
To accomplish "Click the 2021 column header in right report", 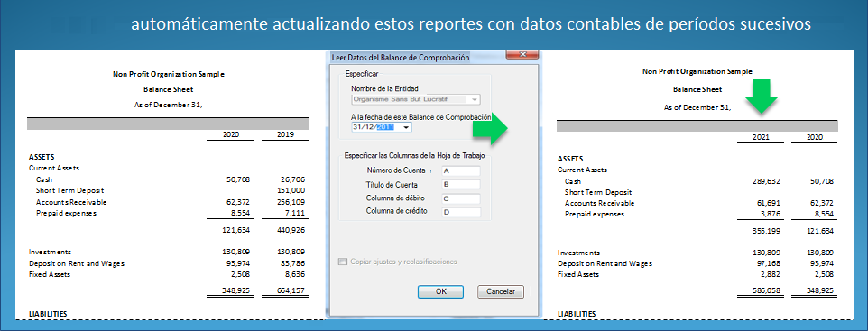I will [x=760, y=137].
